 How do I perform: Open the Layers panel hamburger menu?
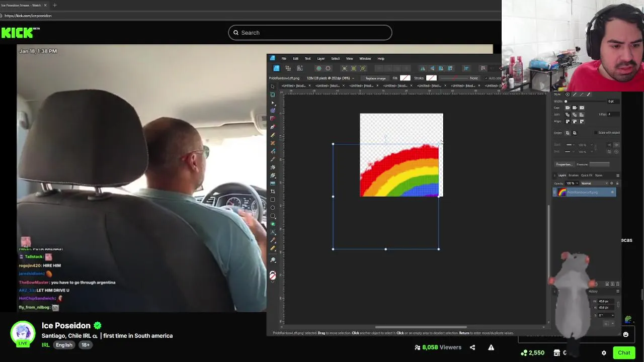click(618, 175)
